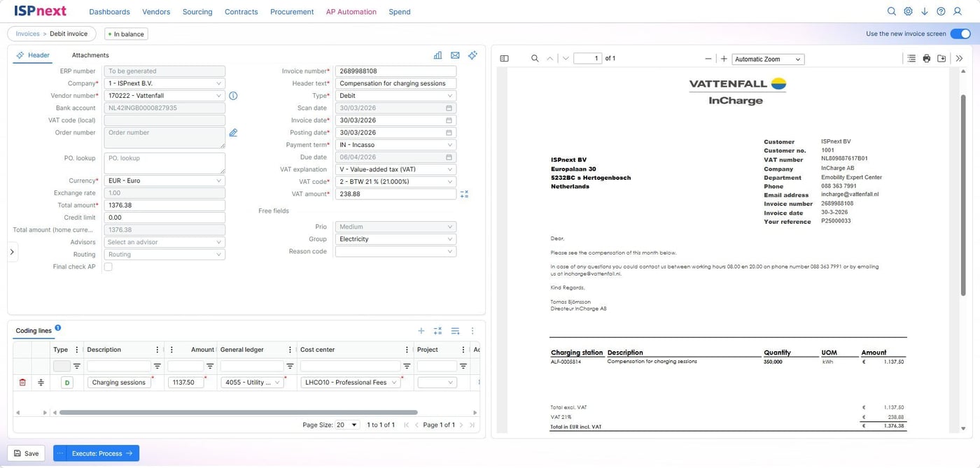Click Execute: Process button

[96, 453]
